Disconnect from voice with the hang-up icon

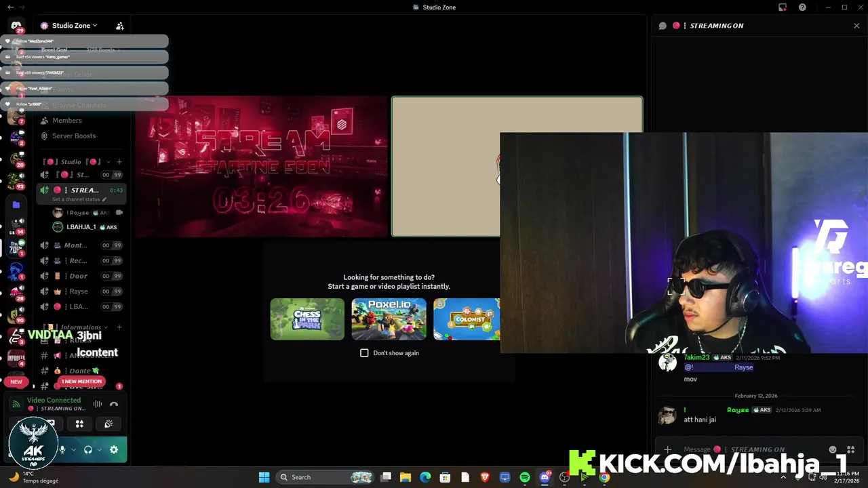[x=114, y=404]
